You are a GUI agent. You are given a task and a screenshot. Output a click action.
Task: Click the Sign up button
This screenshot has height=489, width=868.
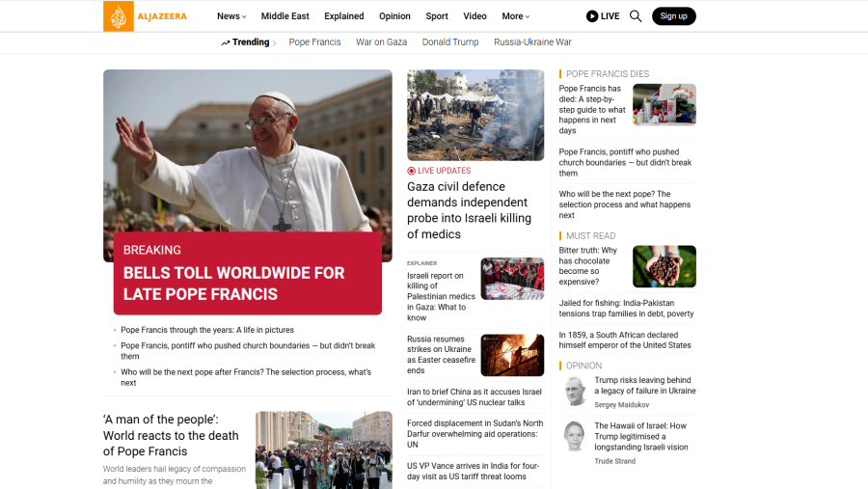(x=674, y=16)
